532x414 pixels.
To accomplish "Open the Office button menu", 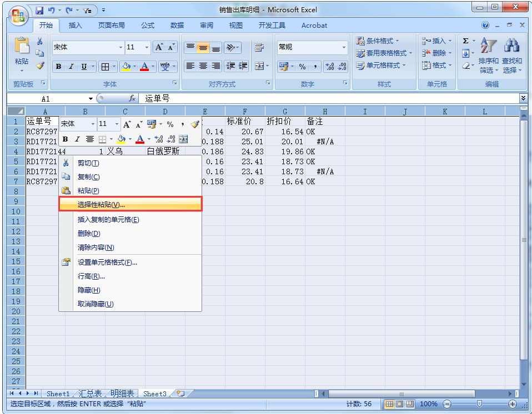I will click(x=18, y=14).
